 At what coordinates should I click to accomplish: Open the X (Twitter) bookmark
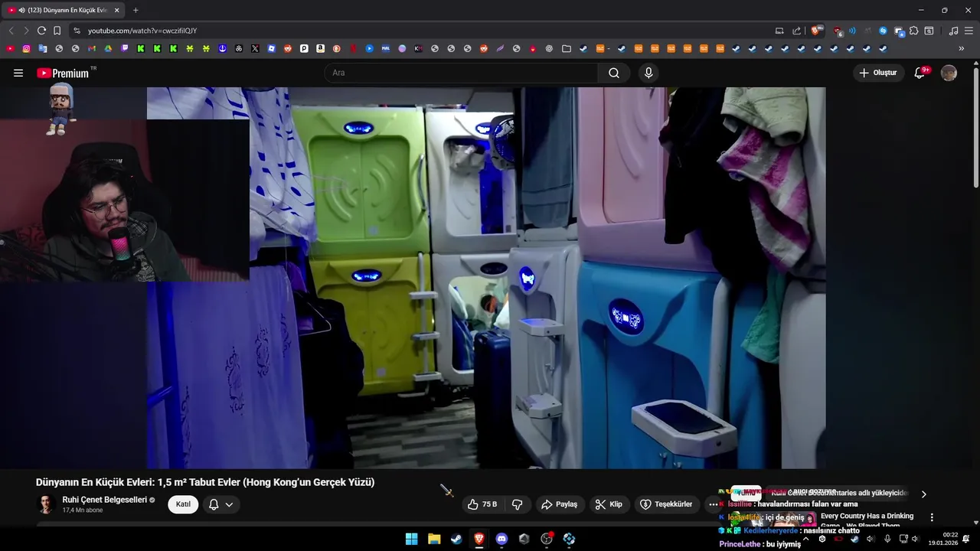tap(255, 48)
